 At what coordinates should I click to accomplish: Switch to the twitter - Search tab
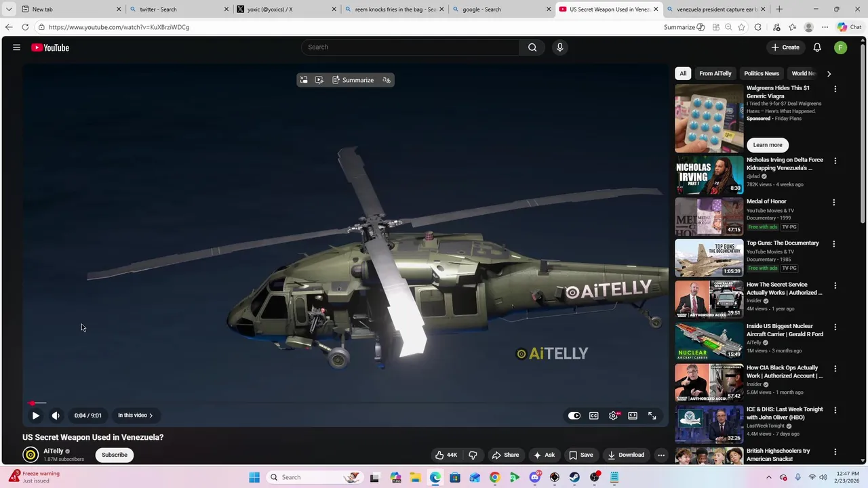178,9
